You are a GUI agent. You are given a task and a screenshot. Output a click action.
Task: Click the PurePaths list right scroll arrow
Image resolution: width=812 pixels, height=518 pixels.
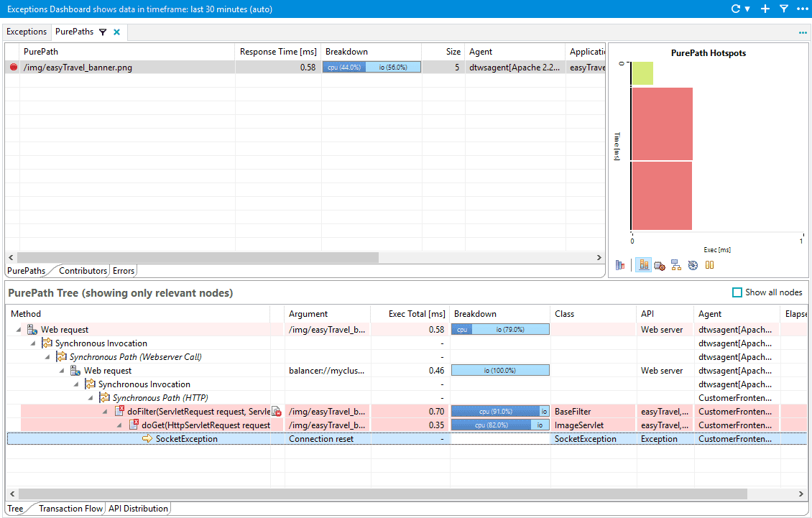599,257
